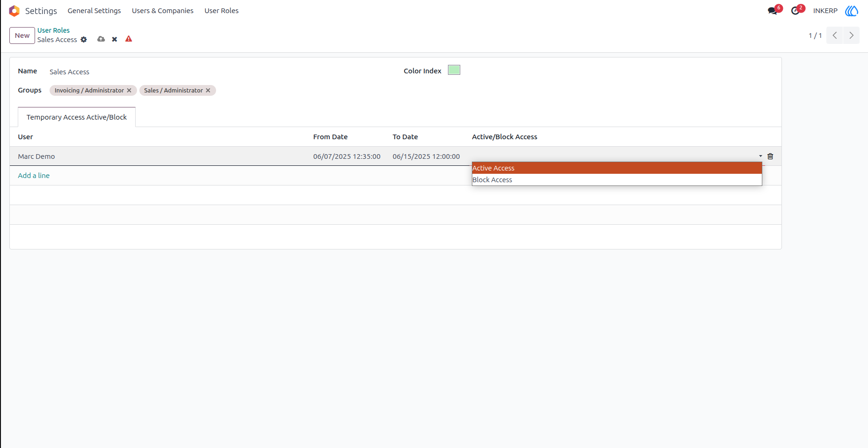Image resolution: width=868 pixels, height=448 pixels.
Task: Go to the next record
Action: (x=851, y=36)
